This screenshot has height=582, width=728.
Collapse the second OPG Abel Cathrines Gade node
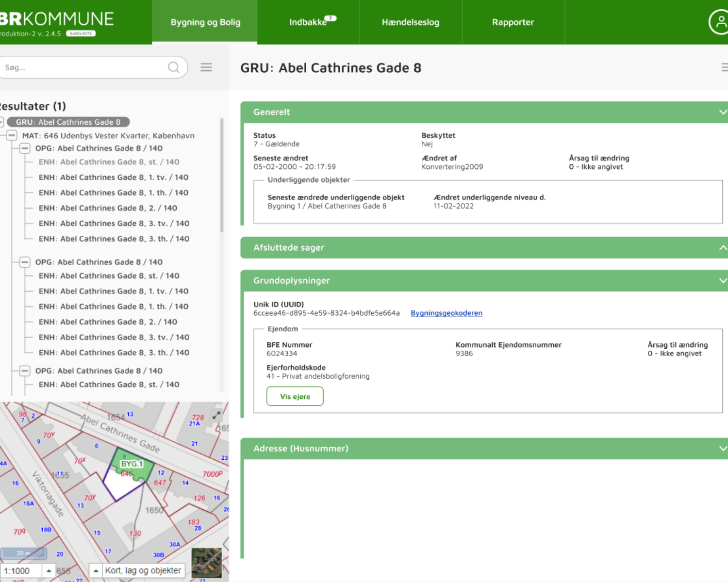click(x=25, y=262)
